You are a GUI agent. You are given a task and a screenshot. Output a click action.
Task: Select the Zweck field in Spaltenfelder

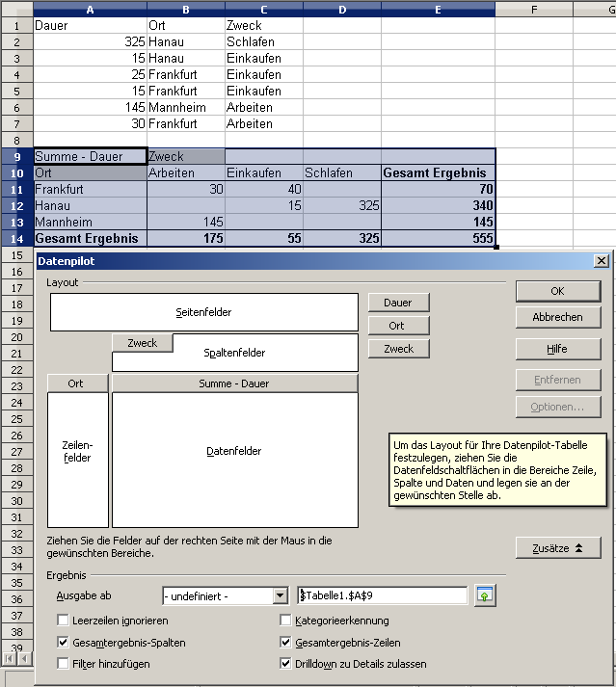142,342
